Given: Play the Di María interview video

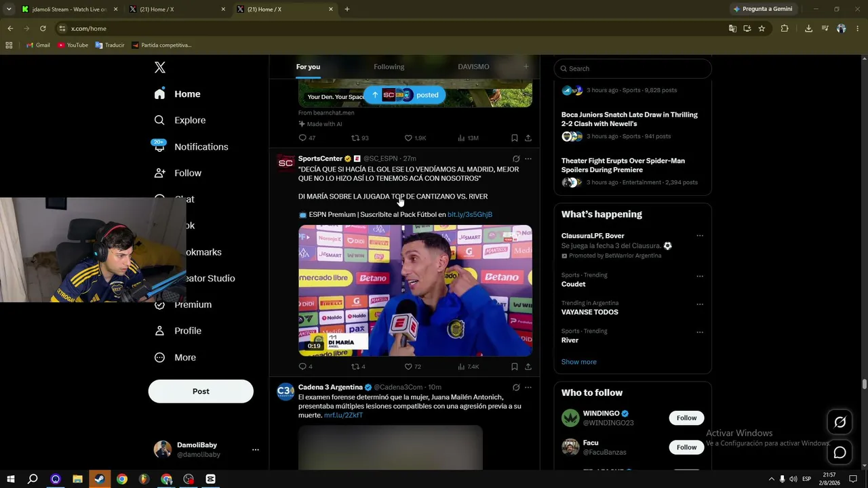Looking at the screenshot, I should click(415, 291).
